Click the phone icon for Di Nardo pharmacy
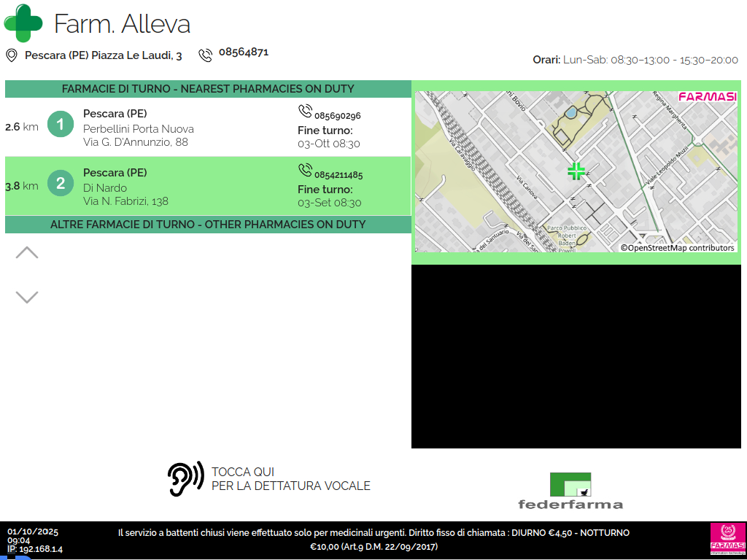747x560 pixels. pos(305,171)
